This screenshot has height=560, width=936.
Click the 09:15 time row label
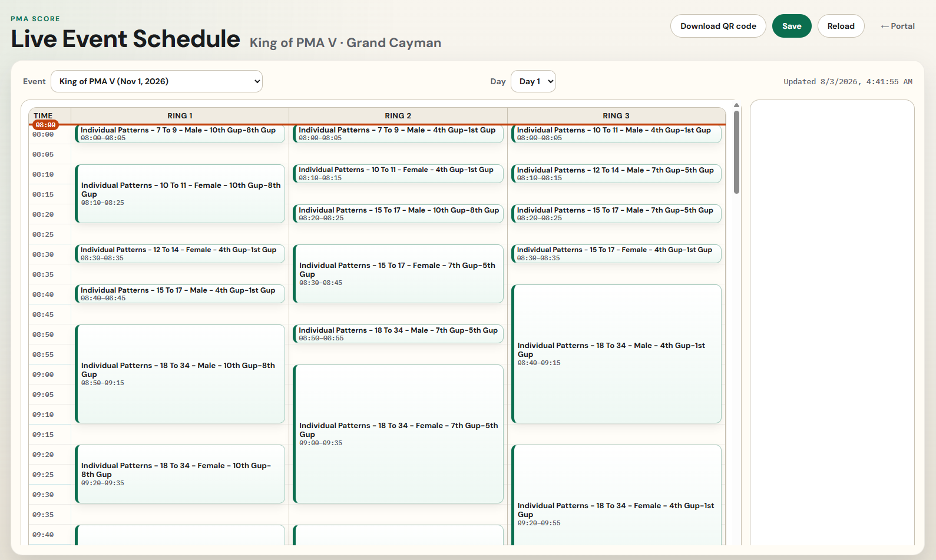[x=43, y=435]
